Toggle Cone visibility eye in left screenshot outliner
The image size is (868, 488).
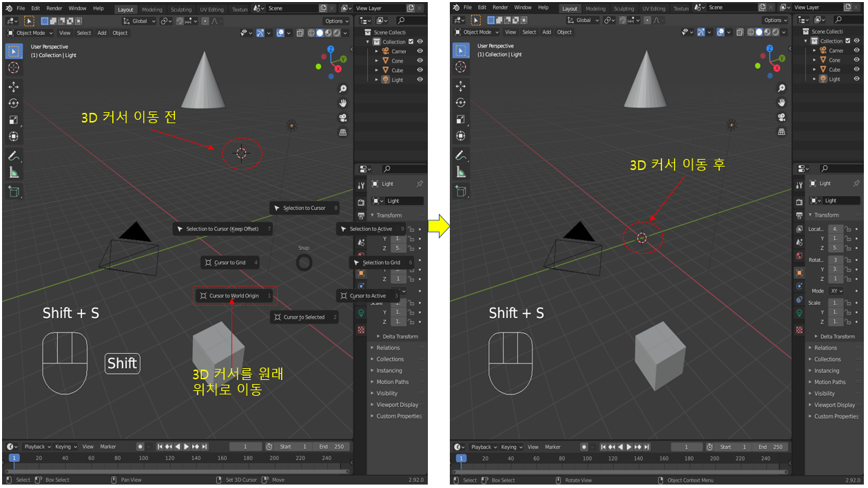(420, 61)
